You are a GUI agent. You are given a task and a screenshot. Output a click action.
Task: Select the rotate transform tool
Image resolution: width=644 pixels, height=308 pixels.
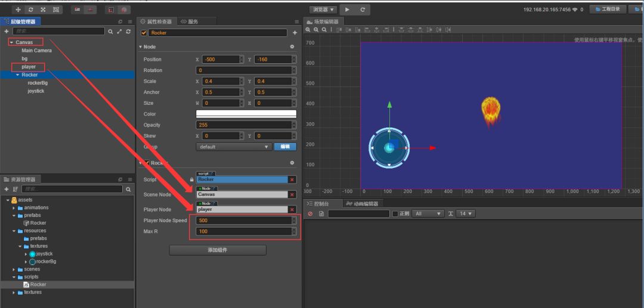31,10
